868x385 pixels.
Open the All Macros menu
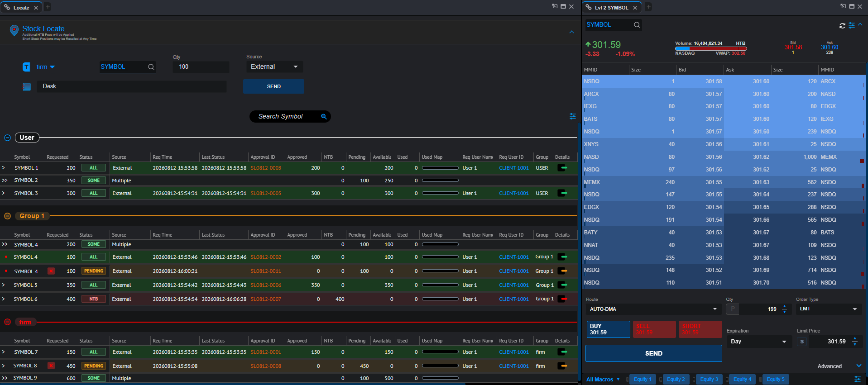coord(603,380)
